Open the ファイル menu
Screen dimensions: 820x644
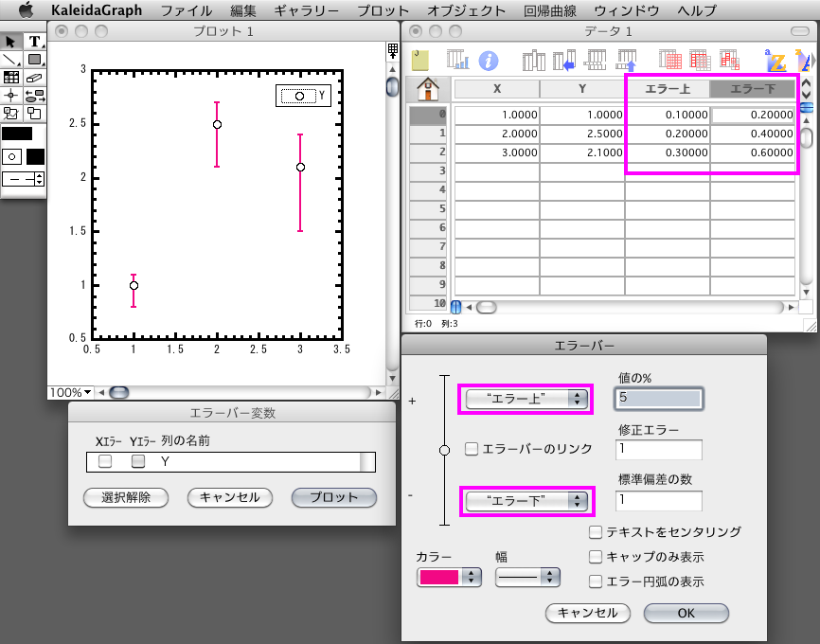pyautogui.click(x=187, y=9)
